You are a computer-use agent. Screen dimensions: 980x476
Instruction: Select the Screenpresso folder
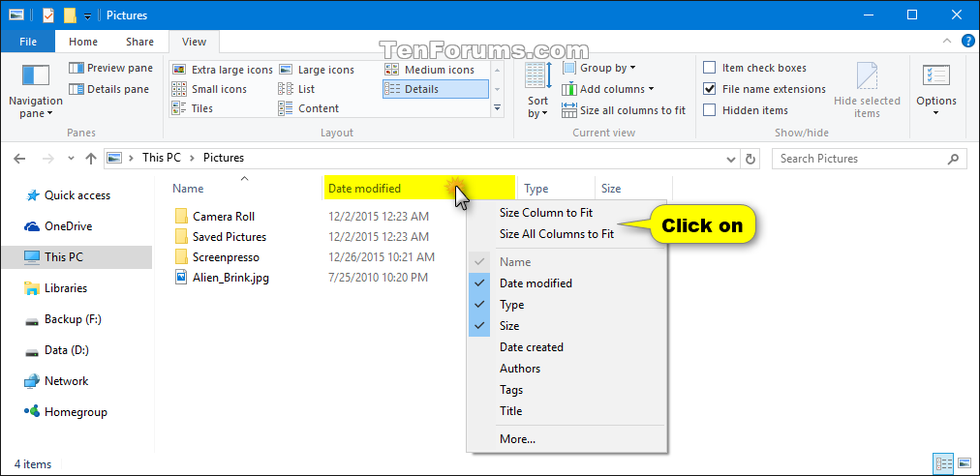click(217, 256)
